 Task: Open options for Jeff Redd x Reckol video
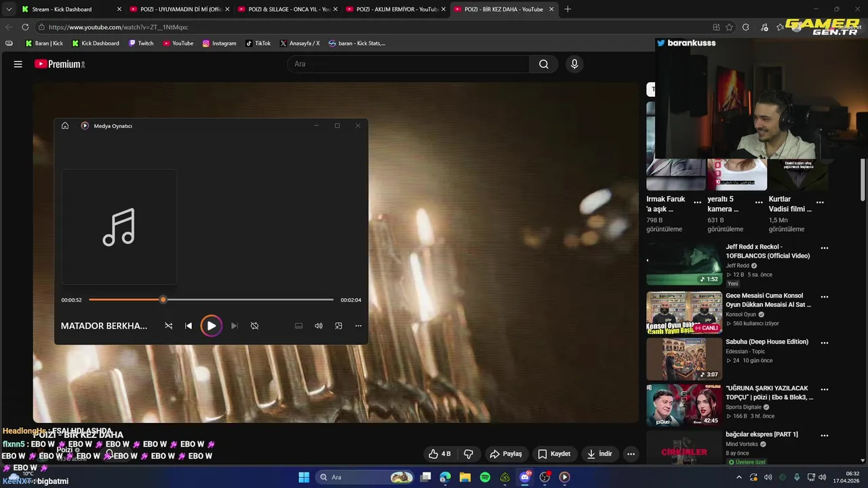point(825,248)
